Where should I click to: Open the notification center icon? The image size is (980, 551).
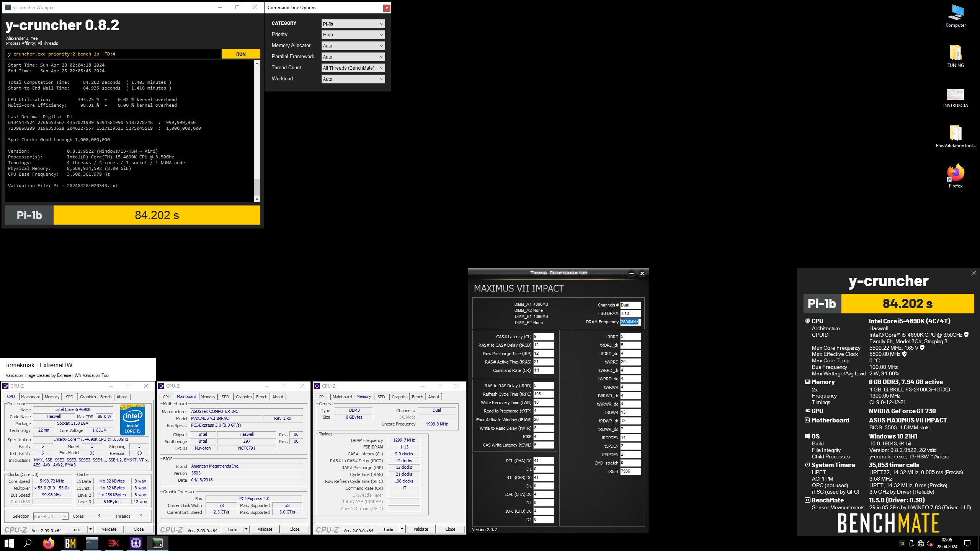click(x=967, y=543)
